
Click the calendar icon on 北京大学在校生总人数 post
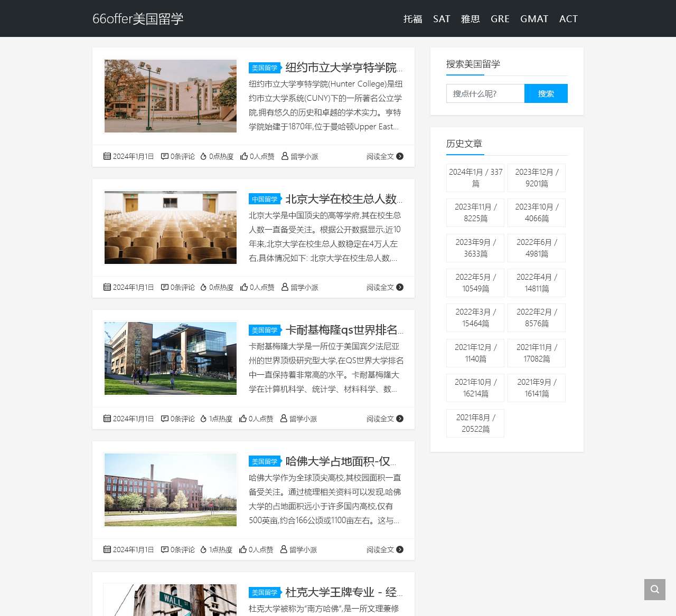(x=107, y=287)
